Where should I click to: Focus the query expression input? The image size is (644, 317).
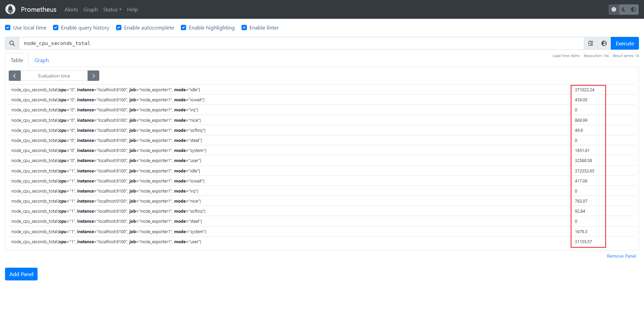pos(301,43)
